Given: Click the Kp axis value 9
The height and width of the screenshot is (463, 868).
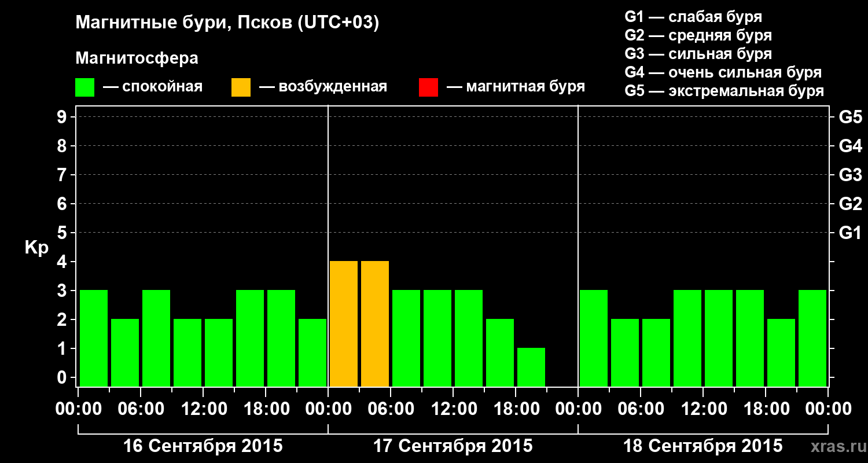Looking at the screenshot, I should pyautogui.click(x=63, y=117).
